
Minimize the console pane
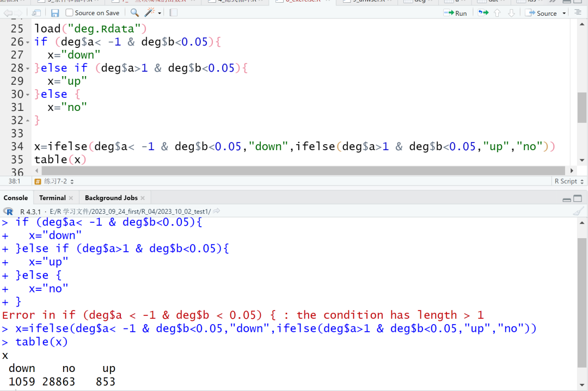(x=567, y=199)
